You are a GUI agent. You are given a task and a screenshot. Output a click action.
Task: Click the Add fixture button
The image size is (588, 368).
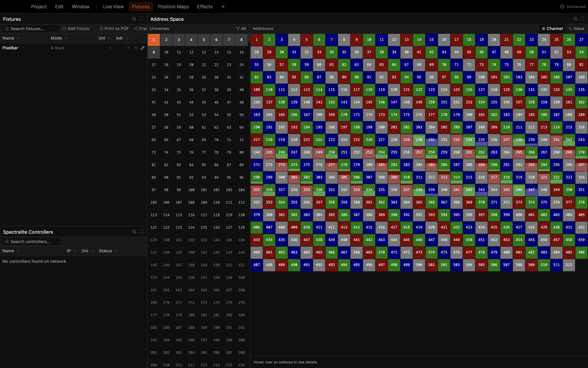tap(76, 29)
